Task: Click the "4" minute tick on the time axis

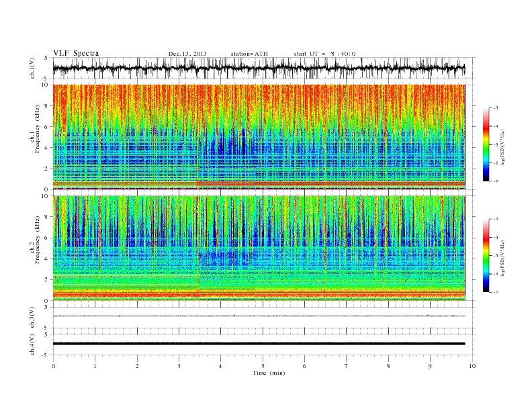Action: [221, 366]
